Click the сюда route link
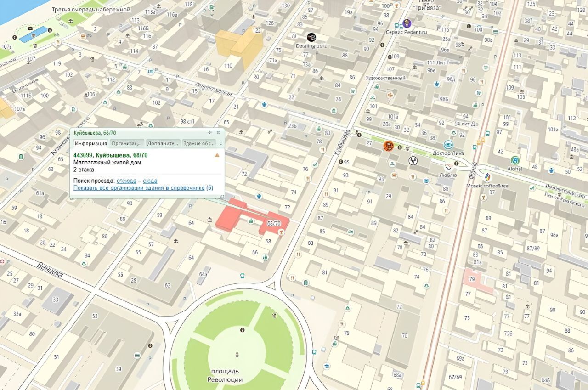 (x=150, y=181)
